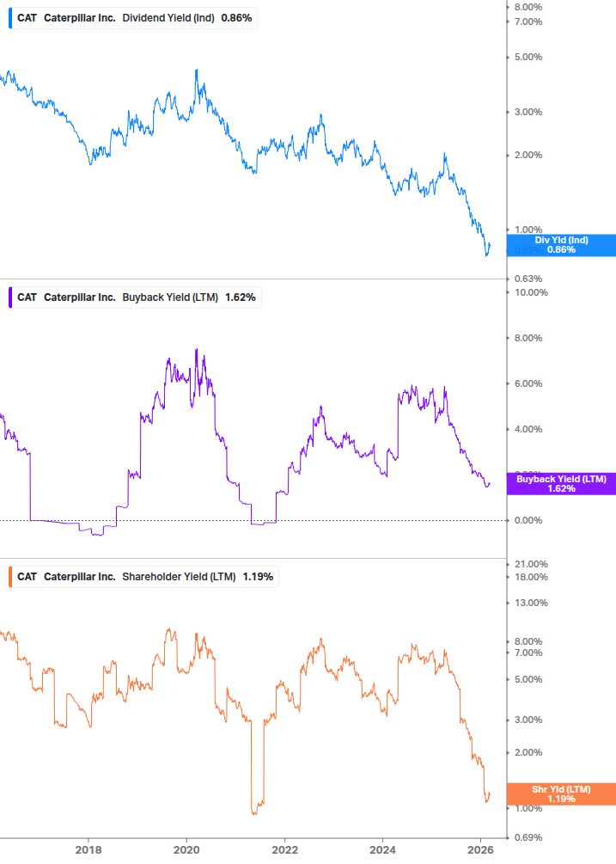Screen dimensions: 616x864
Task: Select the purple Buyback Yield color bar
Action: point(10,297)
